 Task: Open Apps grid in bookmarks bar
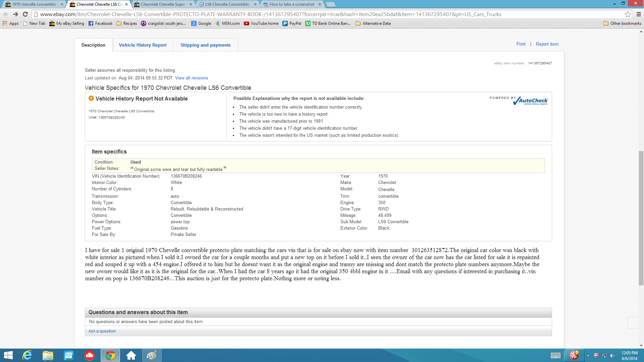pos(10,23)
